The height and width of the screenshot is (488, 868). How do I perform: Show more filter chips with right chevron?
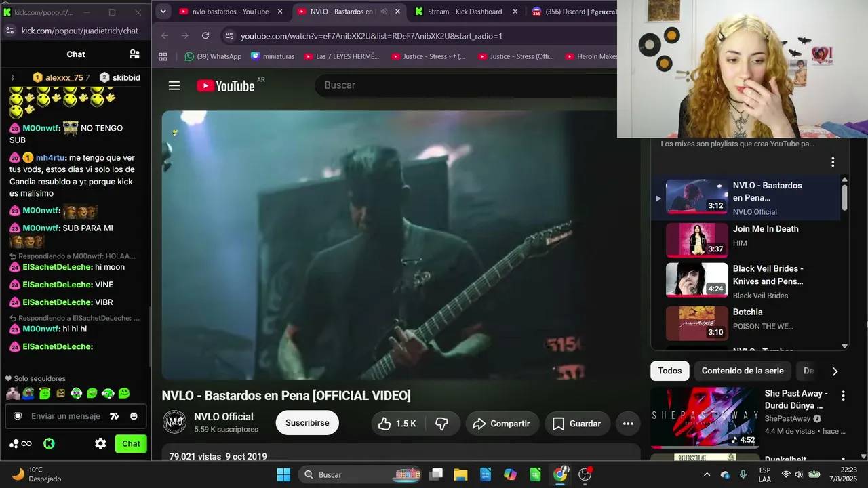[835, 371]
